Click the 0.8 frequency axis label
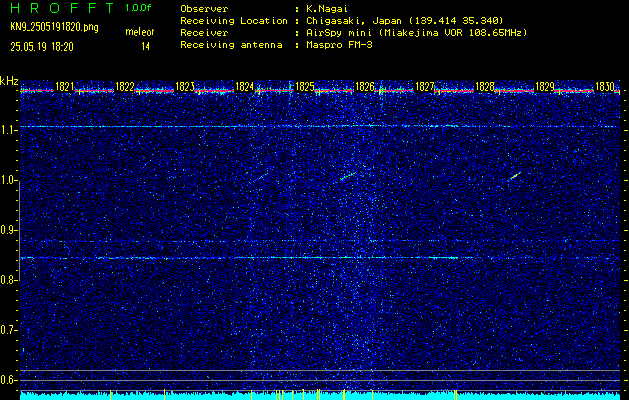Viewport: 629px width, 400px height. (x=8, y=280)
